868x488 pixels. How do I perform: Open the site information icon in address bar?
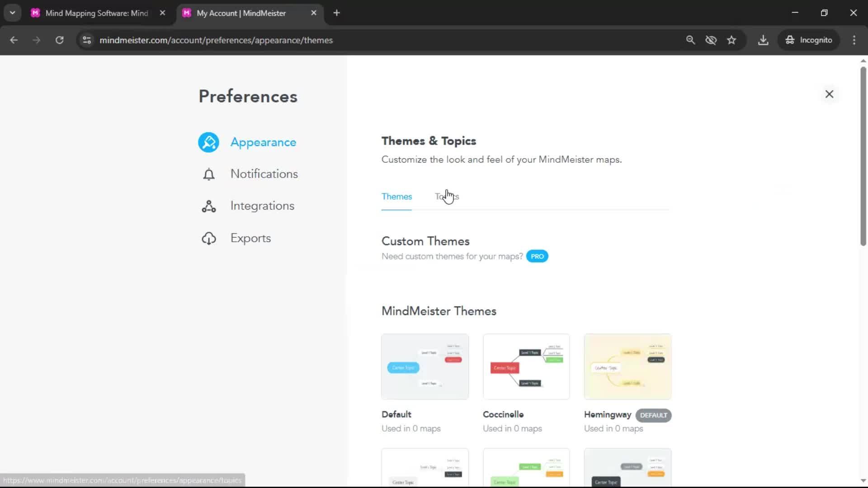coord(87,40)
